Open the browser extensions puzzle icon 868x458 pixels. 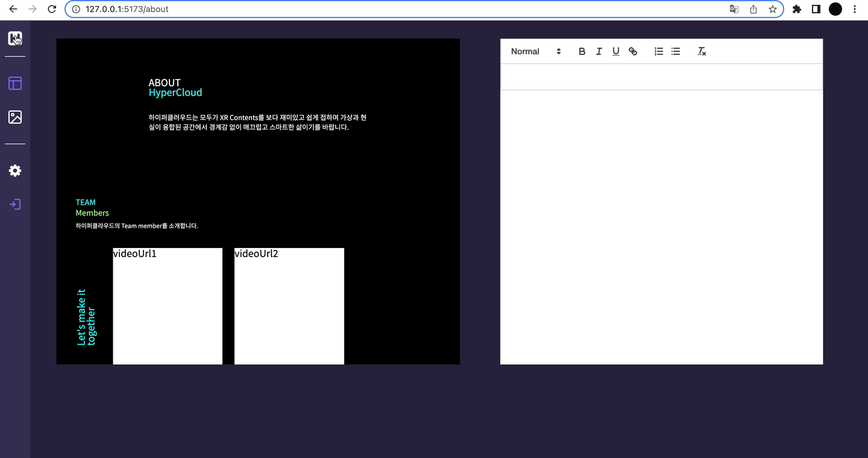click(x=797, y=9)
